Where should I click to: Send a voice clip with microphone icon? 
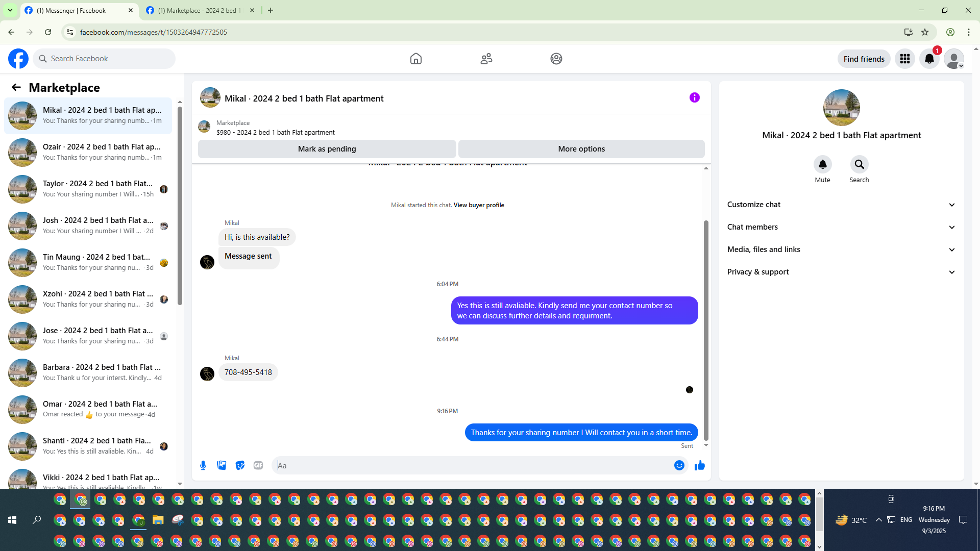(203, 465)
